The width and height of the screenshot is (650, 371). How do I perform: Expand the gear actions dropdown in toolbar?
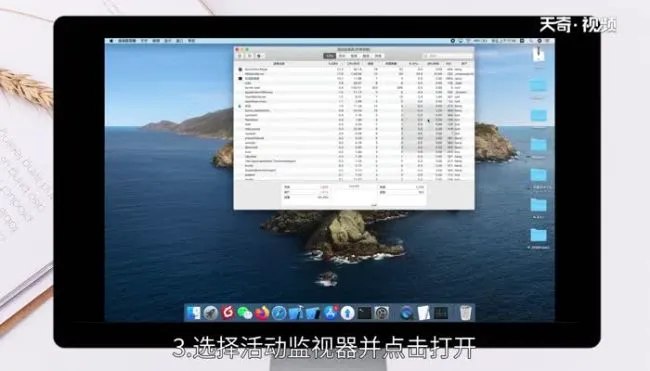260,56
